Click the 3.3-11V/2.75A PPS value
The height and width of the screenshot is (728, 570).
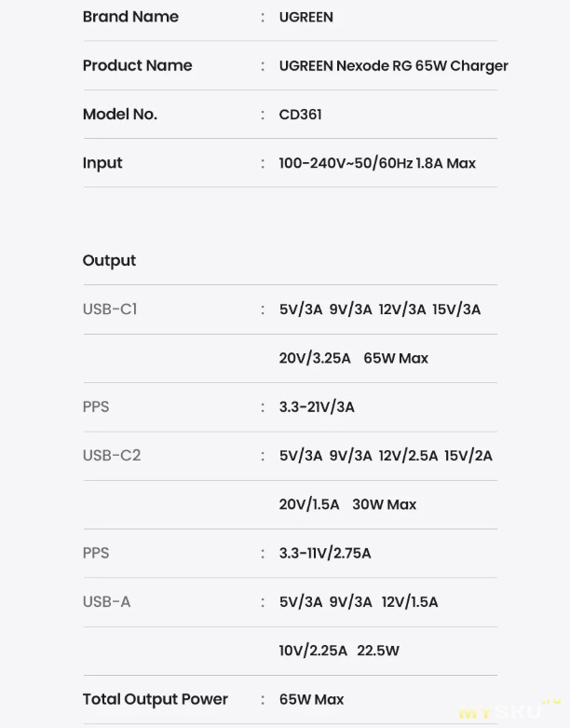coord(325,553)
